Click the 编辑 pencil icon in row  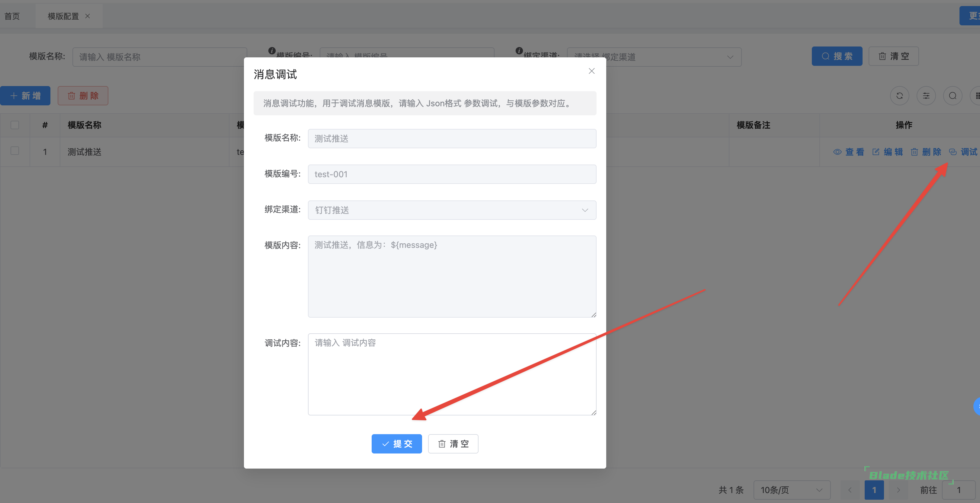pos(876,152)
